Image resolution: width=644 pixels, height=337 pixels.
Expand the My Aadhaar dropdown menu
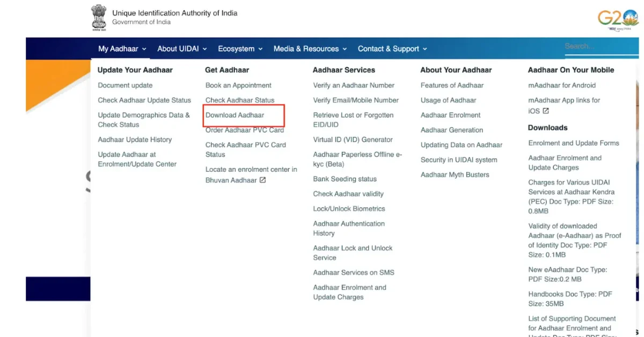pyautogui.click(x=120, y=48)
